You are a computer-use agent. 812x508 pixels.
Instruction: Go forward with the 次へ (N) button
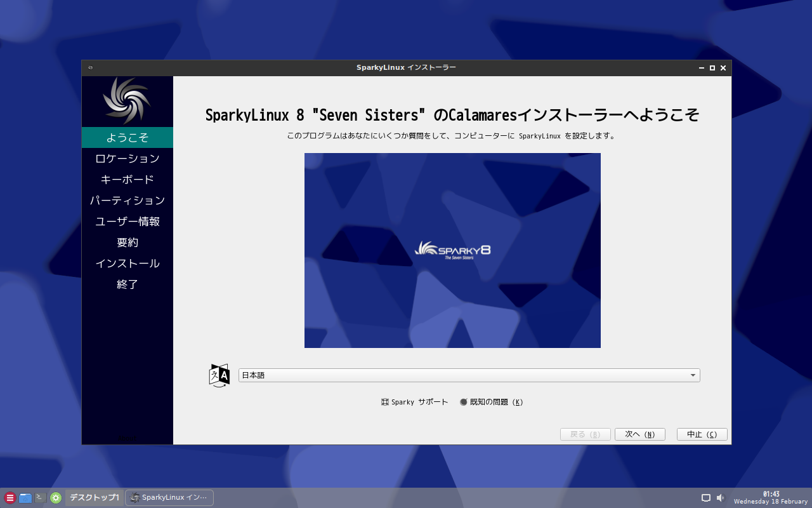pyautogui.click(x=639, y=434)
